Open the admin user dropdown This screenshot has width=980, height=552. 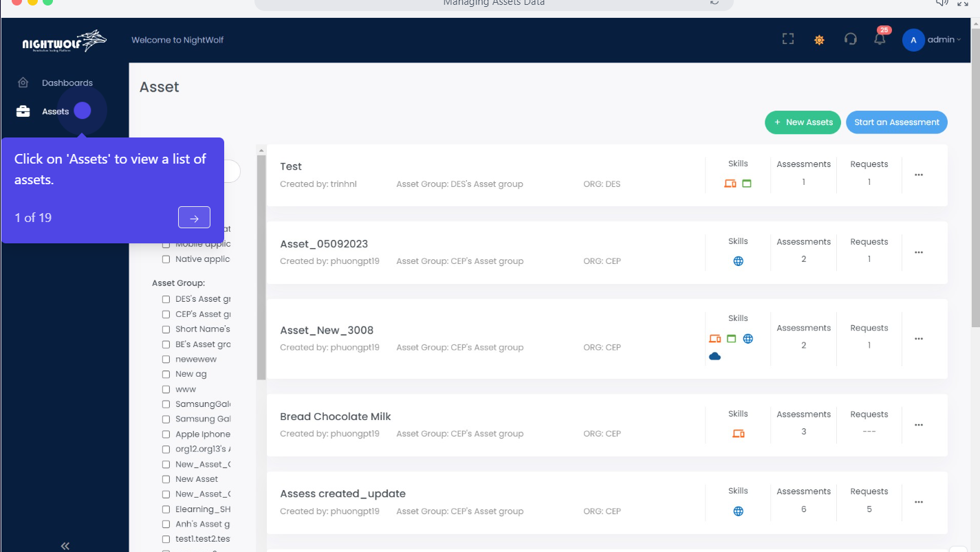pyautogui.click(x=932, y=40)
